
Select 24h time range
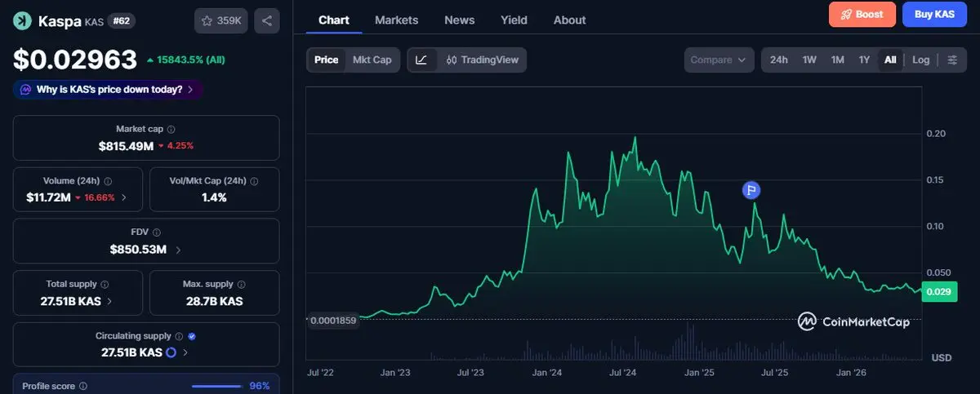(x=779, y=60)
